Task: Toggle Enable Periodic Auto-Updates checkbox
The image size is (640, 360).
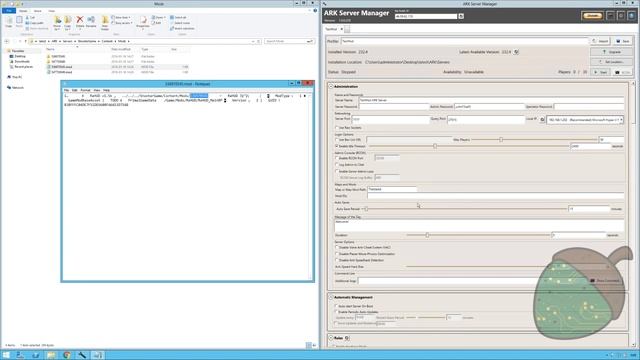Action: coord(337,312)
